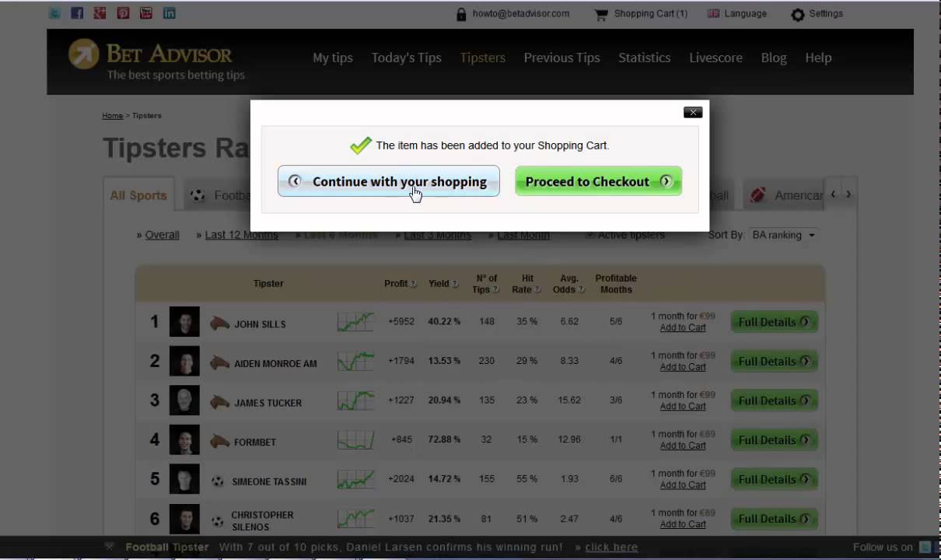Click the Bet Advisor logo

pyautogui.click(x=156, y=60)
